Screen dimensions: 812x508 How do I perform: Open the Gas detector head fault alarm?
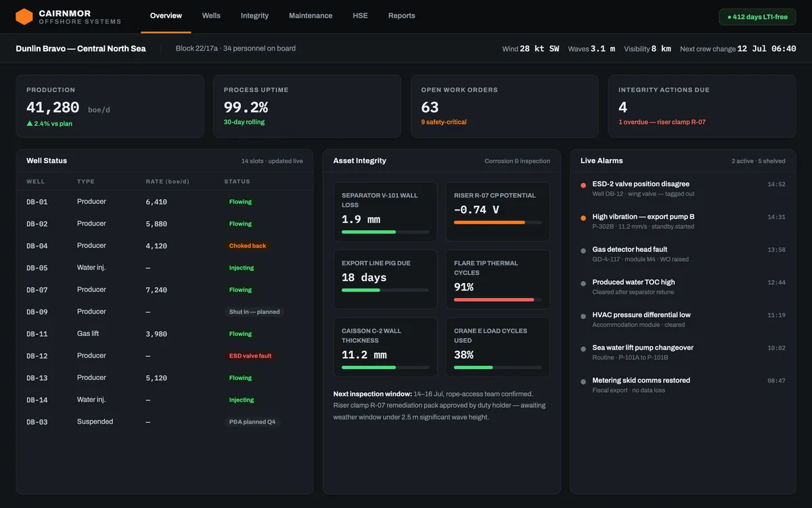pos(683,254)
